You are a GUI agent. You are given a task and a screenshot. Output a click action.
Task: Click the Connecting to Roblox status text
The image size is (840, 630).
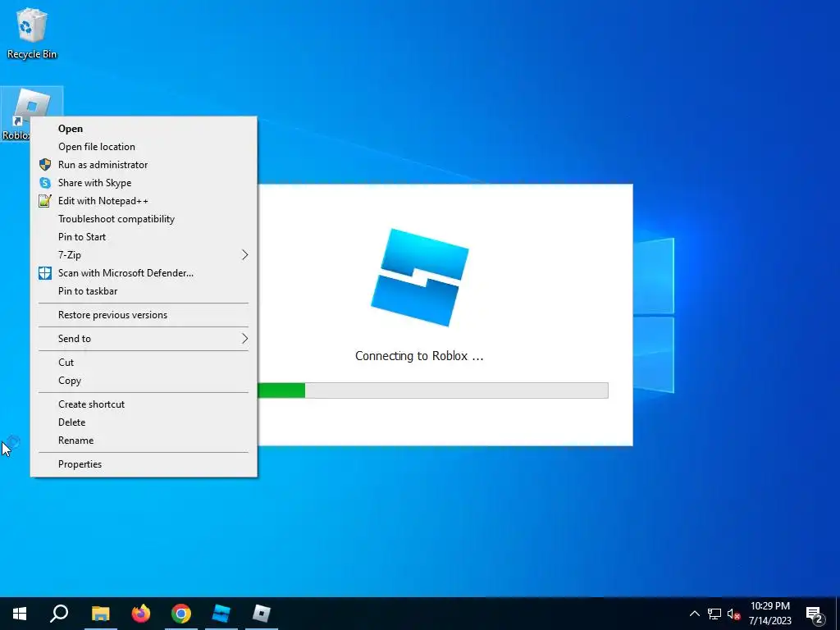pos(419,356)
